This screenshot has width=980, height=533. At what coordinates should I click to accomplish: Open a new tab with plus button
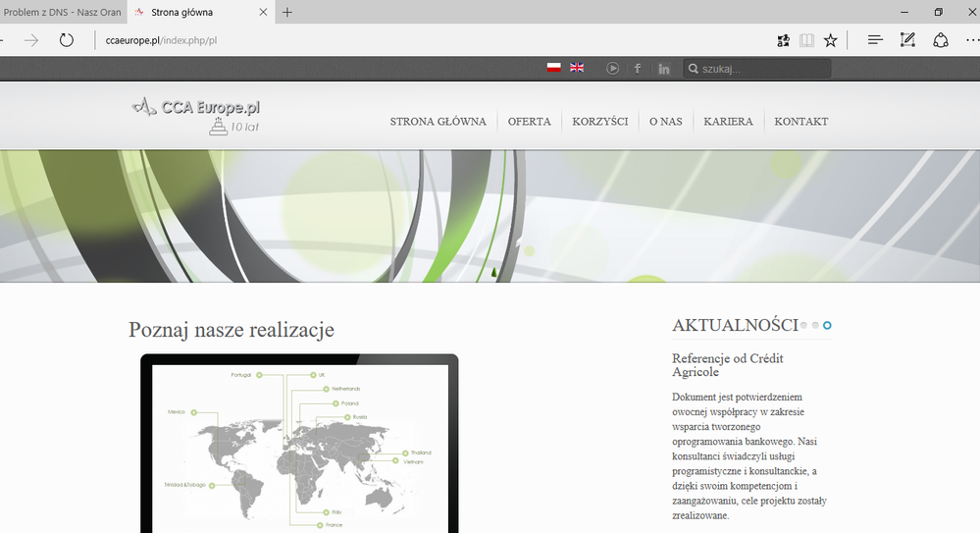tap(286, 12)
